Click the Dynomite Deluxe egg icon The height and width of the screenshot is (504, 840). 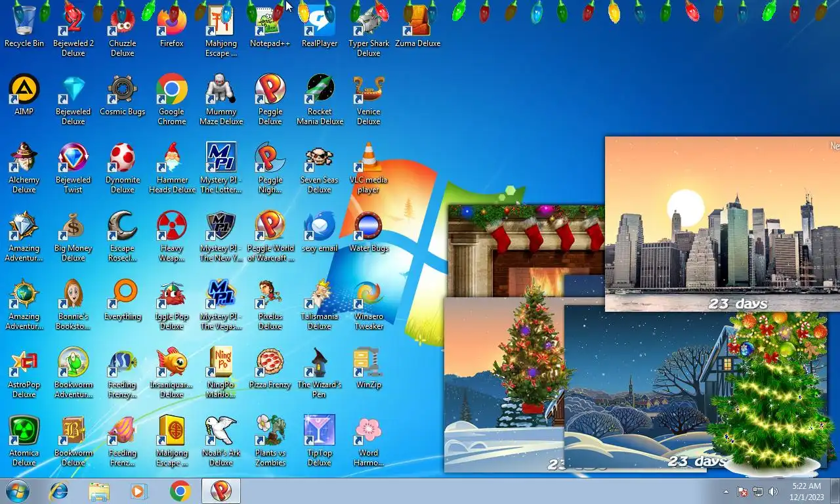coord(123,167)
